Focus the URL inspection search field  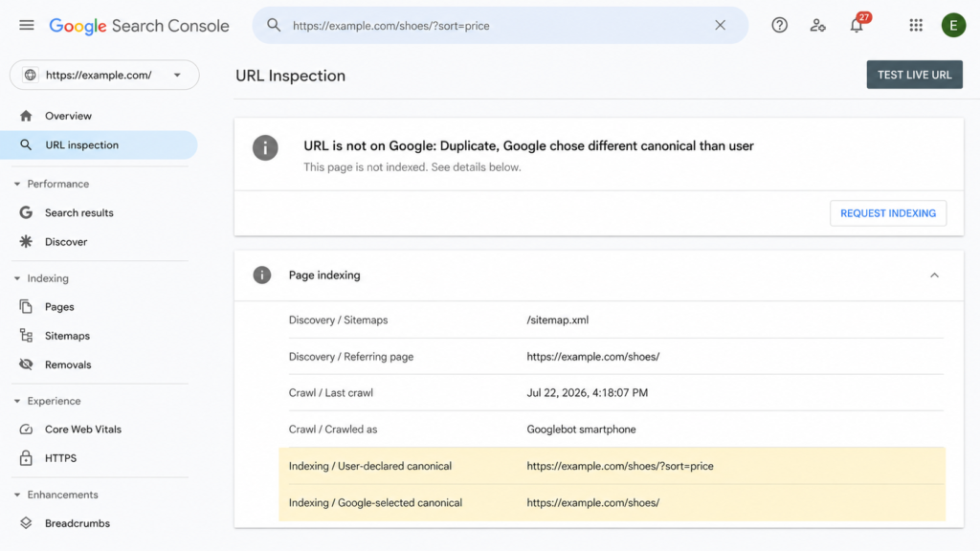(x=500, y=26)
